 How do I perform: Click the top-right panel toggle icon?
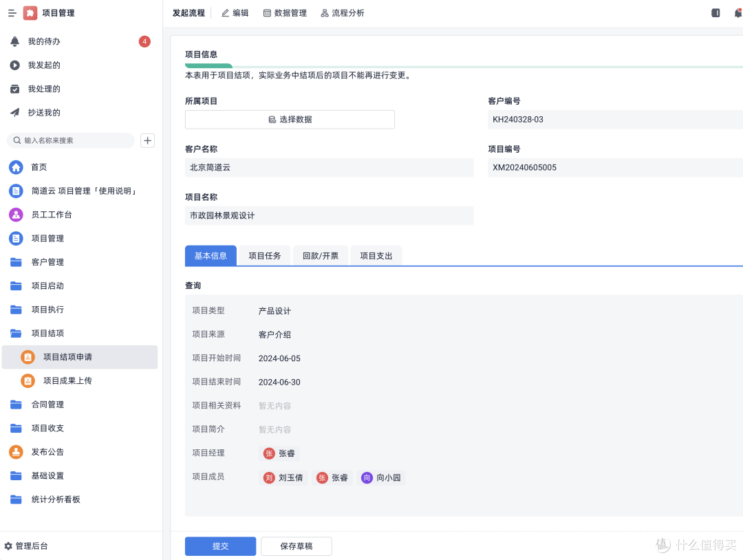click(715, 13)
